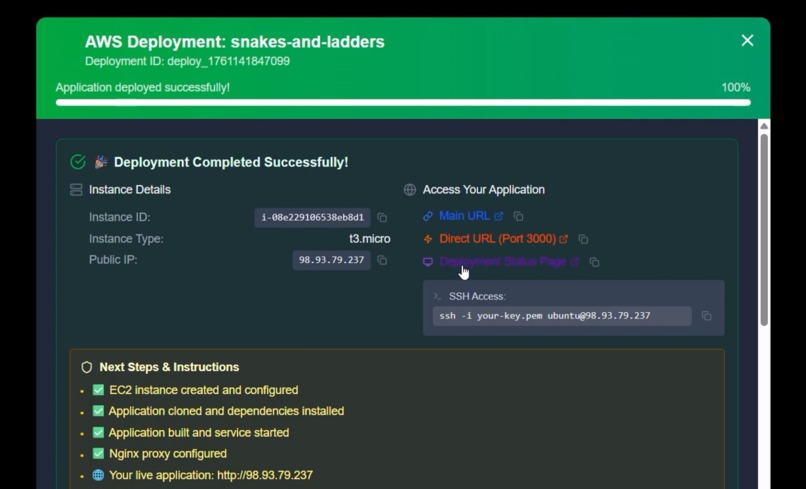This screenshot has height=489, width=806.
Task: Click the 100% progress label
Action: pos(736,87)
